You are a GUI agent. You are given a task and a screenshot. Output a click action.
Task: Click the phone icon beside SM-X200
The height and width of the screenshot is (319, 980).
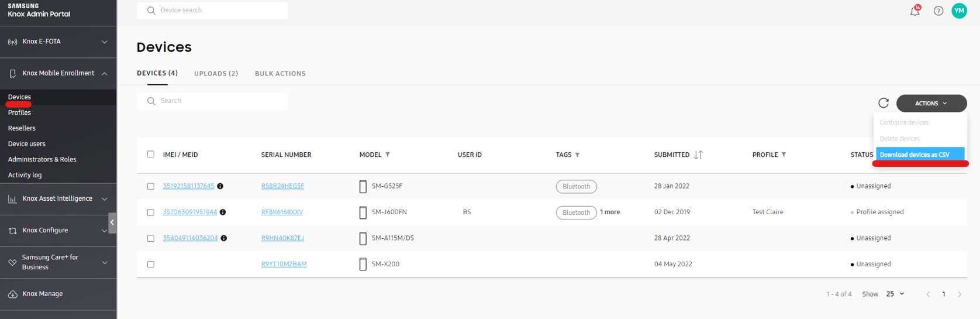click(363, 264)
